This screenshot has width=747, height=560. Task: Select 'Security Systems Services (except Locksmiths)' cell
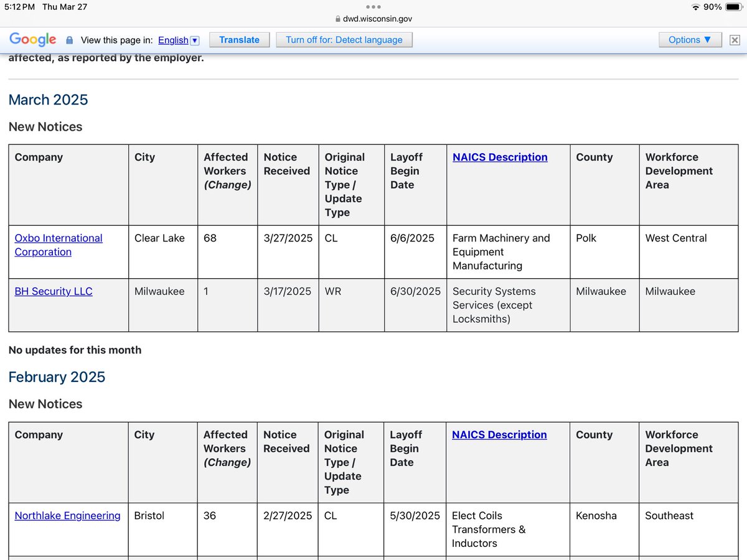click(508, 305)
